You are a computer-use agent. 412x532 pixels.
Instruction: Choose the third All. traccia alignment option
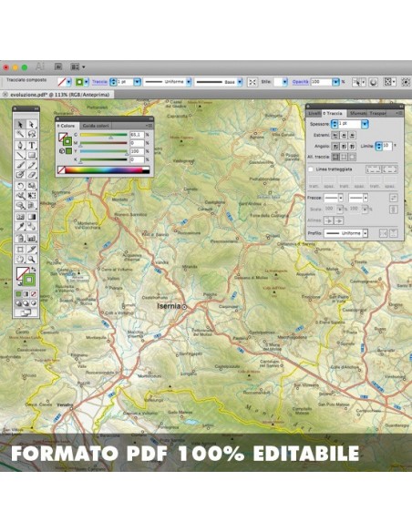click(352, 157)
